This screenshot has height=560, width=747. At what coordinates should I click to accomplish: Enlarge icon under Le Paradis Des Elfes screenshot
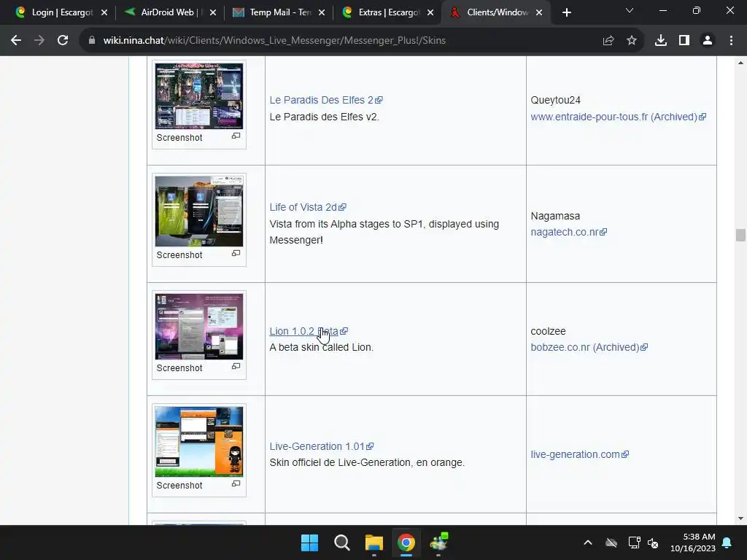point(236,136)
